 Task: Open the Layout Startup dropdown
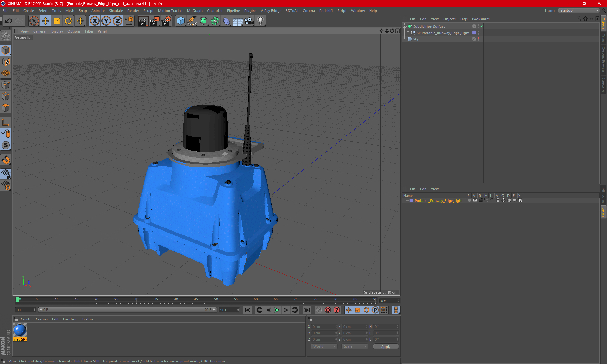pos(579,11)
